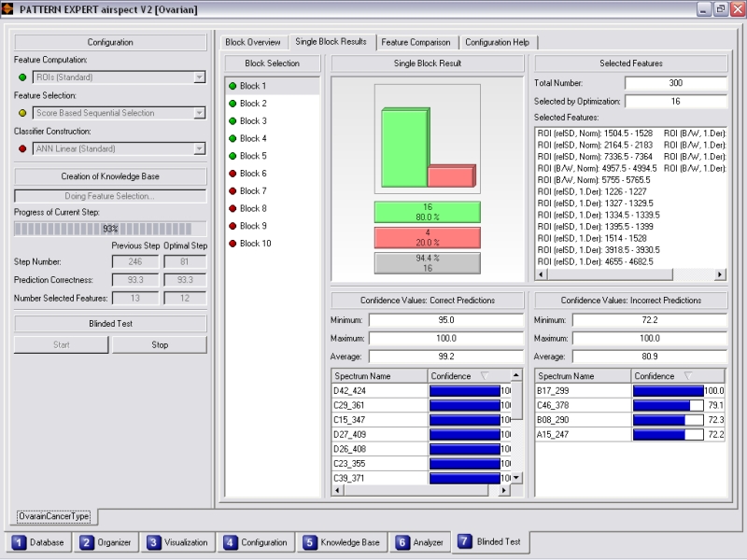The width and height of the screenshot is (747, 560).
Task: Click the sort arrow in Correct Predictions Confidence header
Action: point(484,375)
